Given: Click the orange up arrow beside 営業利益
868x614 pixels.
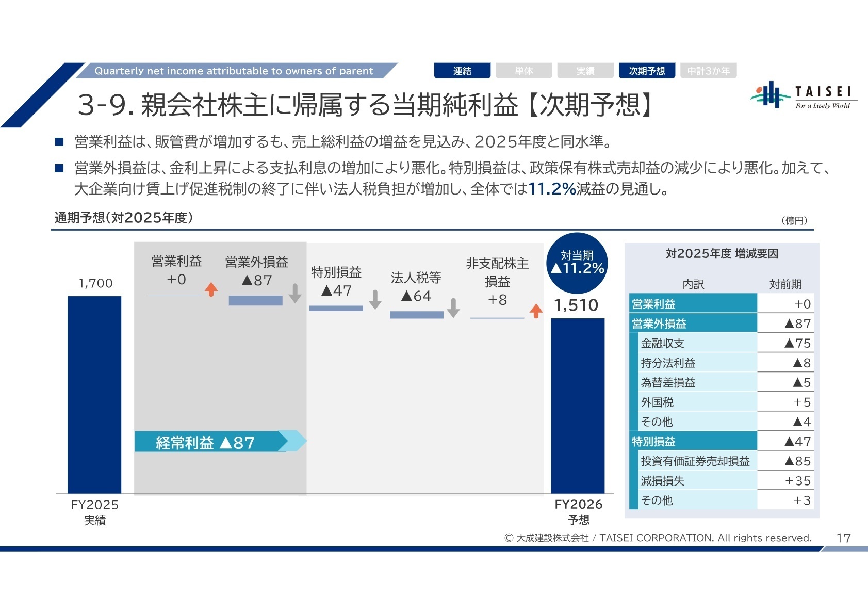Looking at the screenshot, I should click(x=211, y=289).
